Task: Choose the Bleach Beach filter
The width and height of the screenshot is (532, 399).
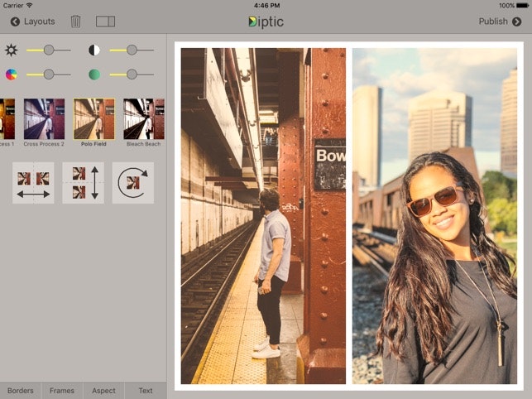Action: (143, 119)
